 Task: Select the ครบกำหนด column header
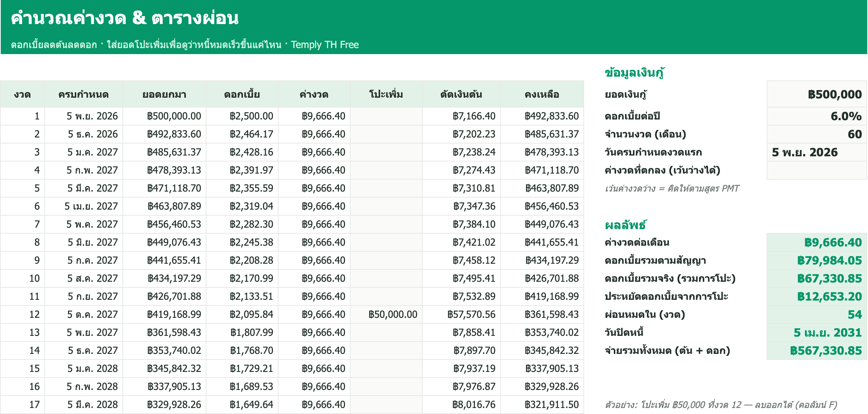point(83,94)
